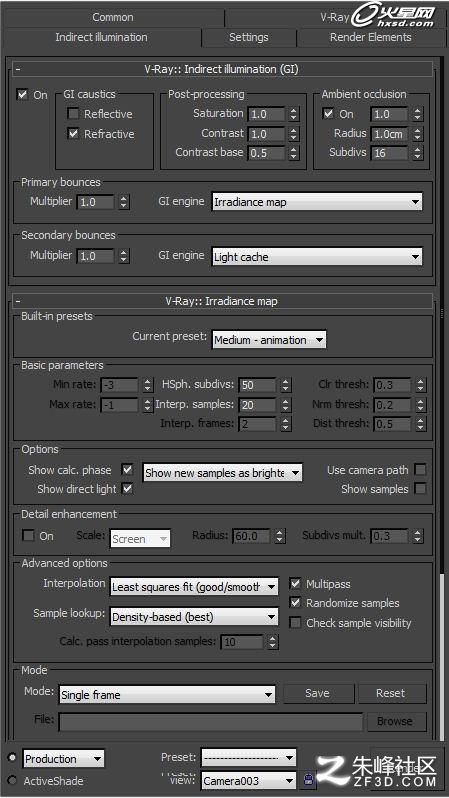The width and height of the screenshot is (449, 798).
Task: Click the post-processing Contrast value field
Action: click(267, 134)
